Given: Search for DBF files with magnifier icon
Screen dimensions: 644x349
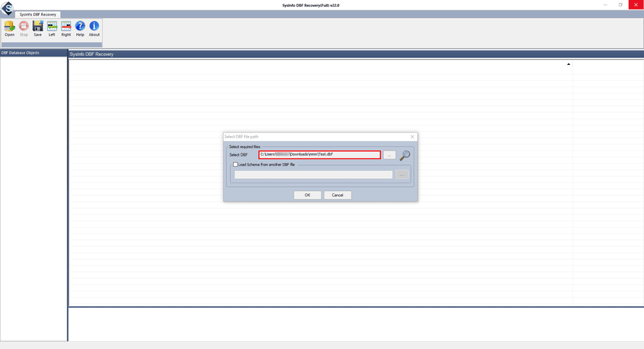Looking at the screenshot, I should 405,155.
